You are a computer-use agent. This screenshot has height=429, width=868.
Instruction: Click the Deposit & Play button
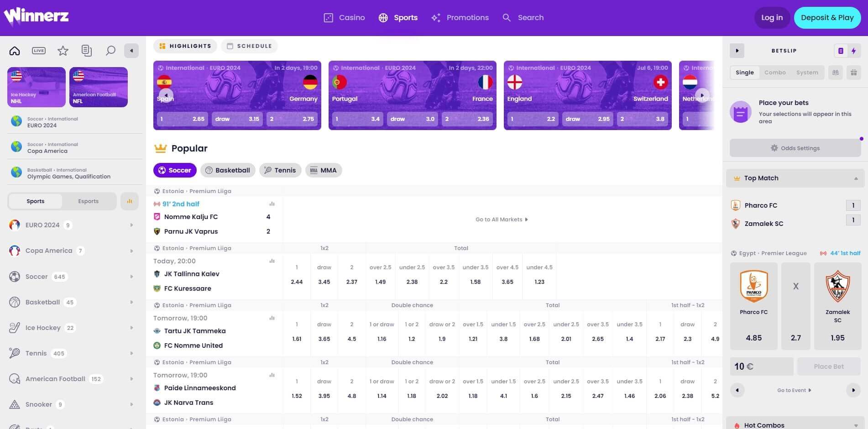pyautogui.click(x=827, y=17)
